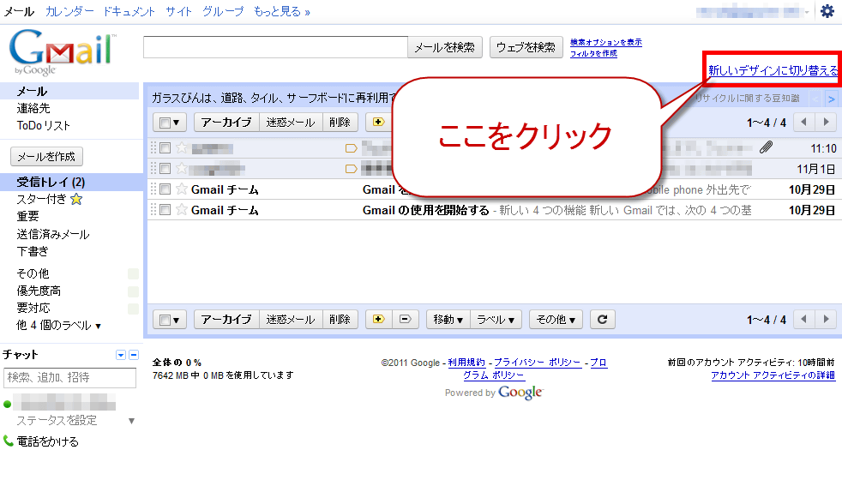This screenshot has height=504, width=842.
Task: Star the 11:10 email
Action: click(x=182, y=147)
